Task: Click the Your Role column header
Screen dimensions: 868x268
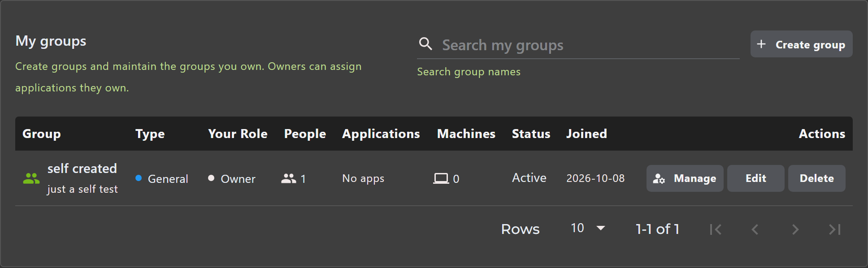Action: pyautogui.click(x=238, y=134)
